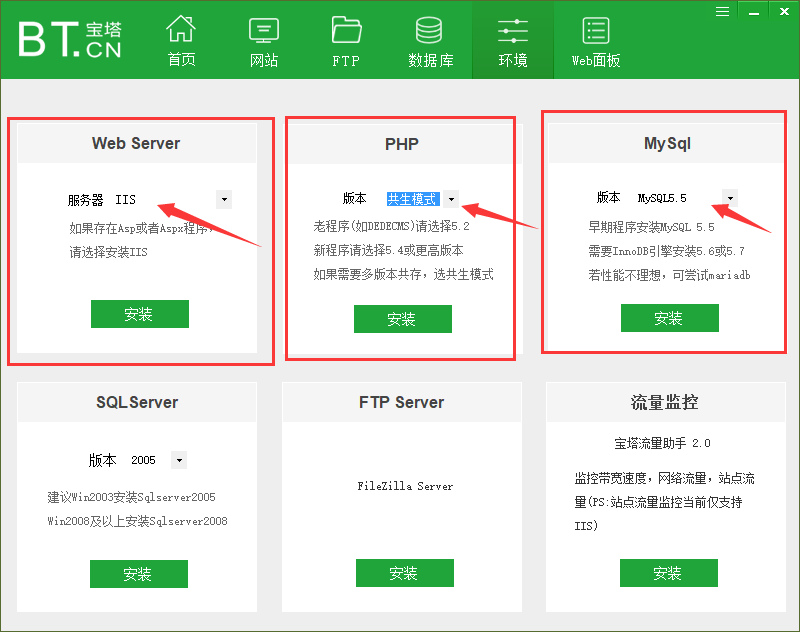
Task: Expand the SQLServer 版本 dropdown arrow
Action: pos(179,460)
